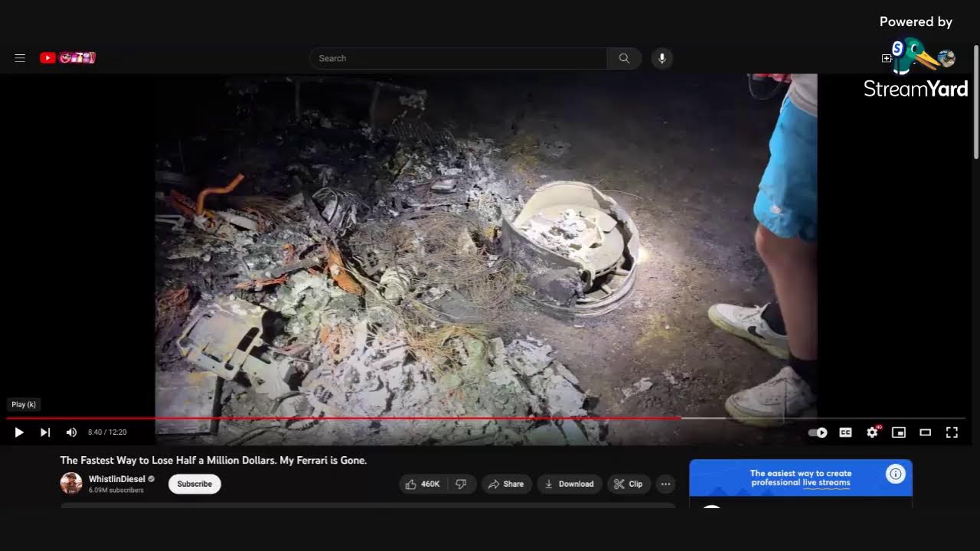Switch to miniplayer mode
980x551 pixels.
[899, 432]
